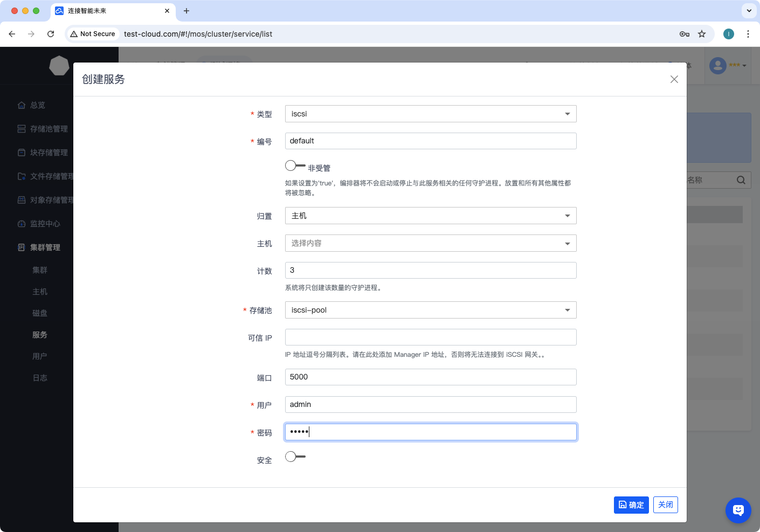760x532 pixels.
Task: Open a new browser tab
Action: [186, 11]
